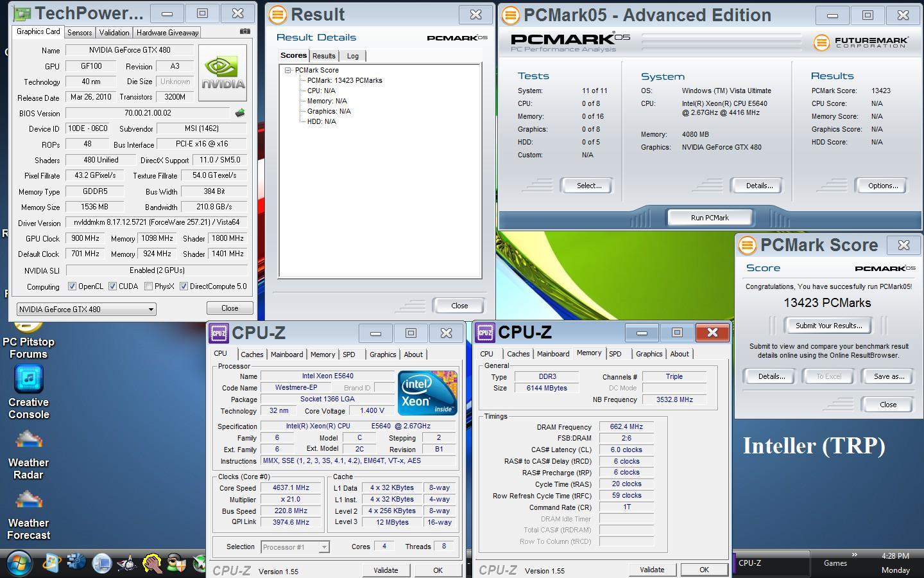Open the NVIDIA GeForce GTX 480 dropdown
The height and width of the screenshot is (578, 924).
(x=86, y=309)
